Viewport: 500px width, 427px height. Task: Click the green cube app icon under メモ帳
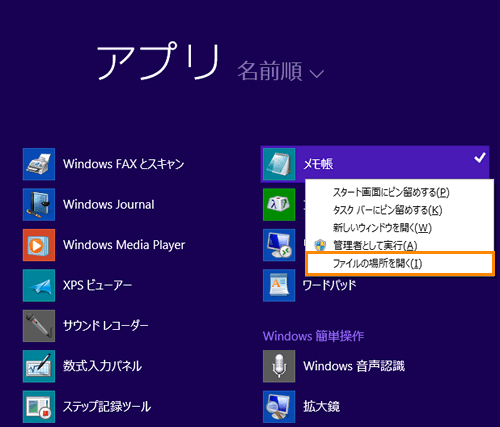click(x=279, y=204)
